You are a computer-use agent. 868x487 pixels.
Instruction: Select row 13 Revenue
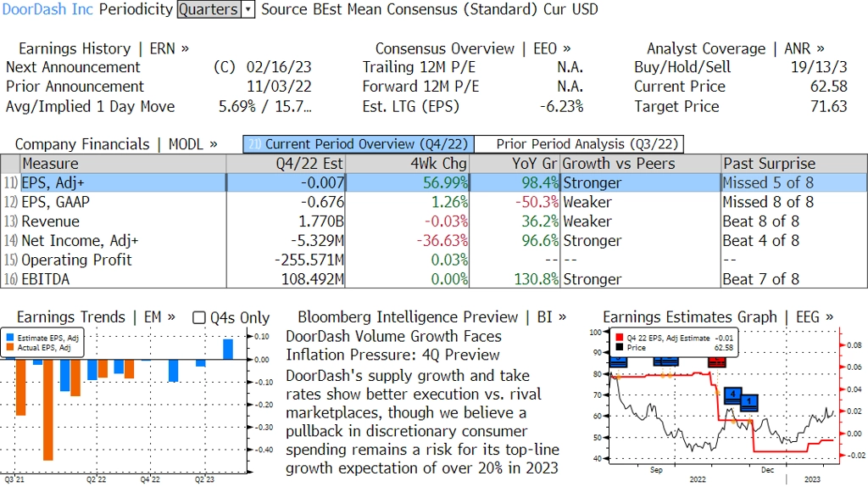(x=434, y=221)
